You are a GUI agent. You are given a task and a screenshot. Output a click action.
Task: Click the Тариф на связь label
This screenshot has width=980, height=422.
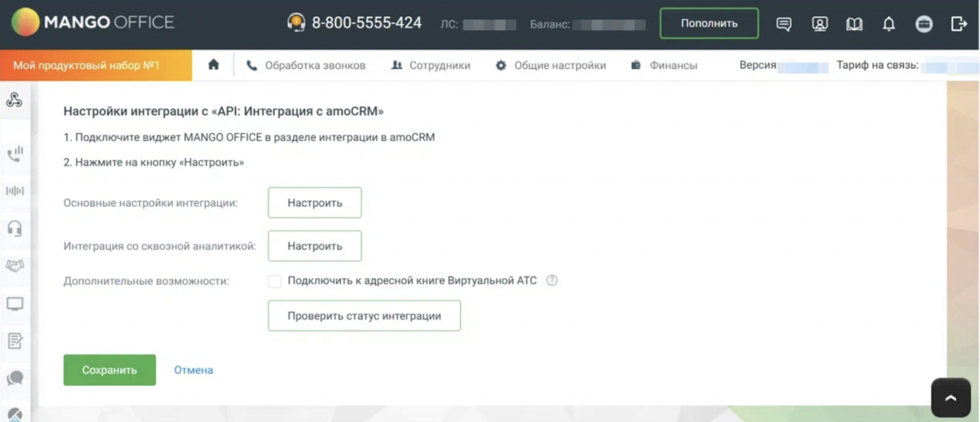click(x=878, y=65)
